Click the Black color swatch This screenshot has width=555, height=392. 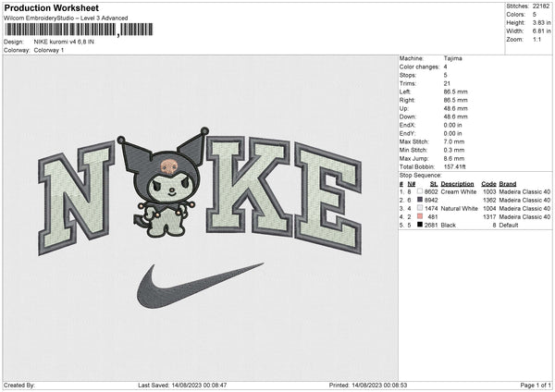pyautogui.click(x=420, y=225)
